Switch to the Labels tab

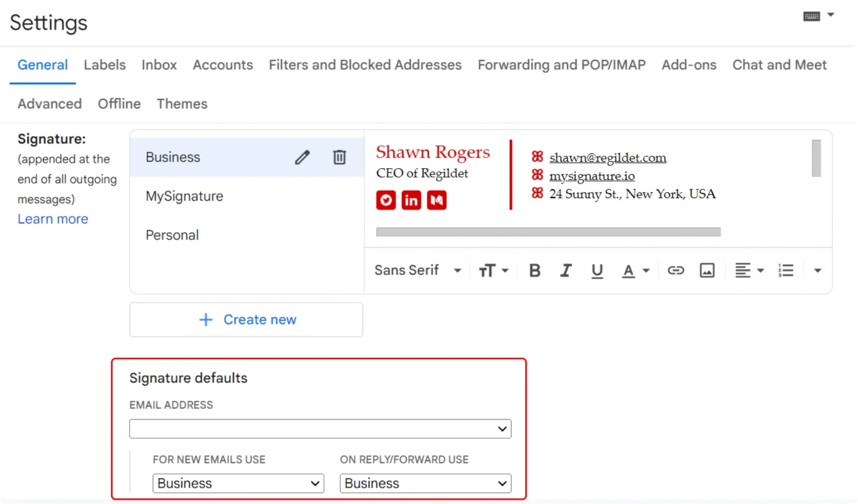click(x=105, y=65)
